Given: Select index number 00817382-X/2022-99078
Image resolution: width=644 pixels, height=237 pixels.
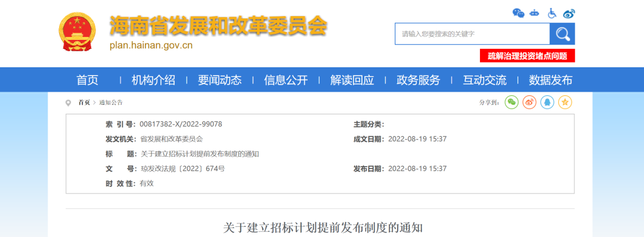Looking at the screenshot, I should pos(181,124).
